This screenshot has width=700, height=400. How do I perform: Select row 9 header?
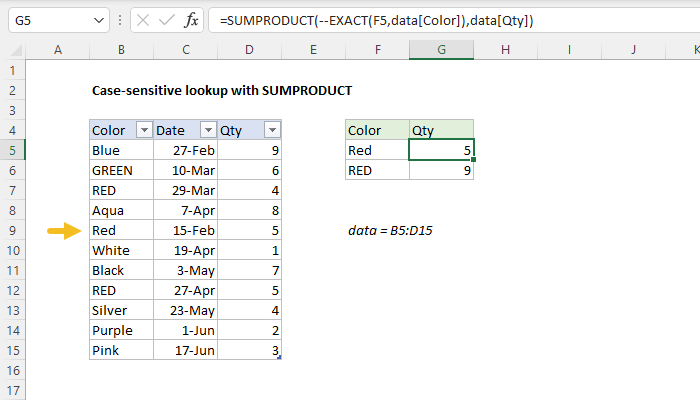coord(12,230)
